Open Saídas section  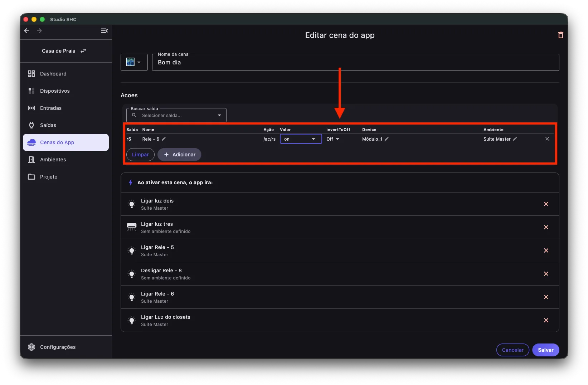coord(66,125)
